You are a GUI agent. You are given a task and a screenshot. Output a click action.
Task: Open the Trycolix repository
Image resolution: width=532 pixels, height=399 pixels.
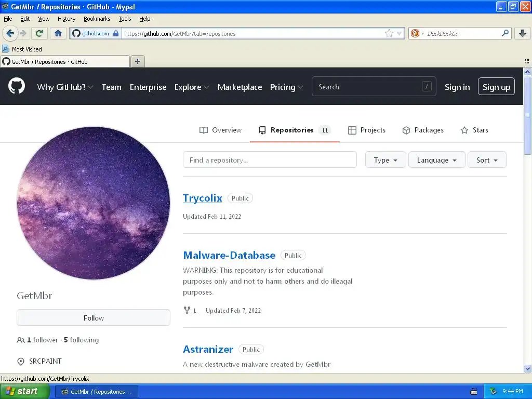(x=203, y=198)
